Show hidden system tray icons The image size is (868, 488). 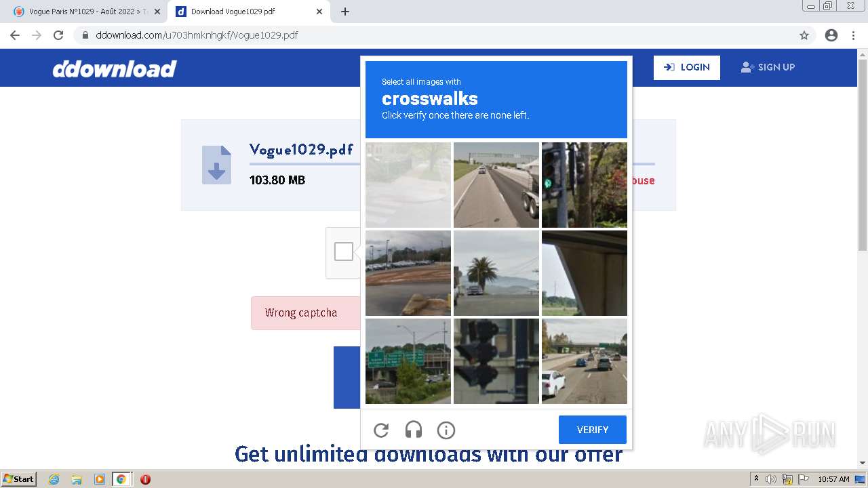coord(756,479)
